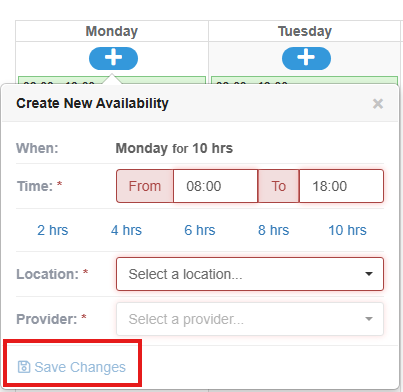Set duration to 10 hrs
This screenshot has width=403, height=392.
pyautogui.click(x=347, y=230)
